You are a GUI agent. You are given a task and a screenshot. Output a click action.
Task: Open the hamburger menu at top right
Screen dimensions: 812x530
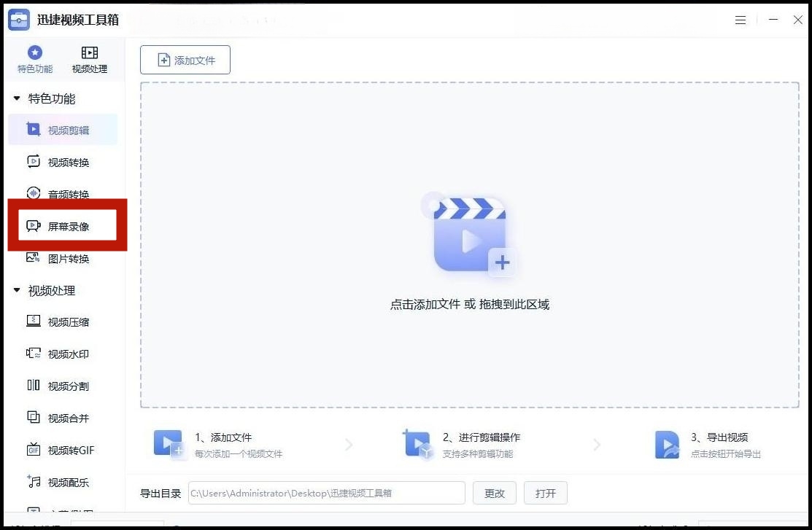[x=741, y=20]
